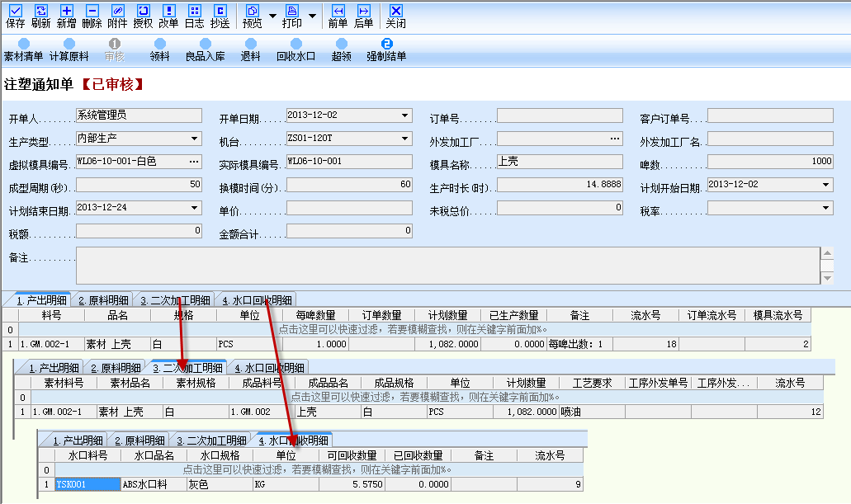Click the greyed 审核 workflow step
Screen dimensions: 851x504
(115, 50)
